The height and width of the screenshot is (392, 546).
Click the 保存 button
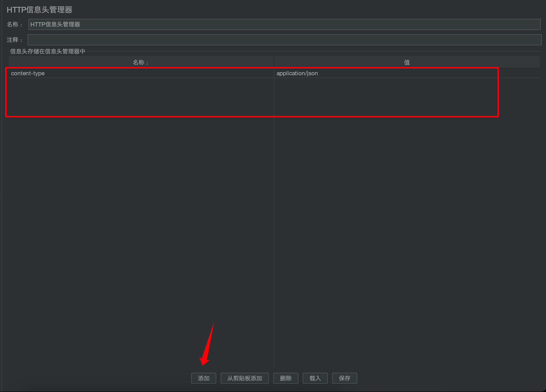[344, 378]
